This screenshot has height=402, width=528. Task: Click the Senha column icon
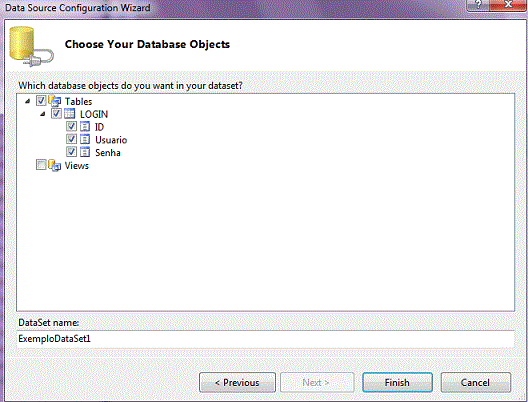click(85, 152)
